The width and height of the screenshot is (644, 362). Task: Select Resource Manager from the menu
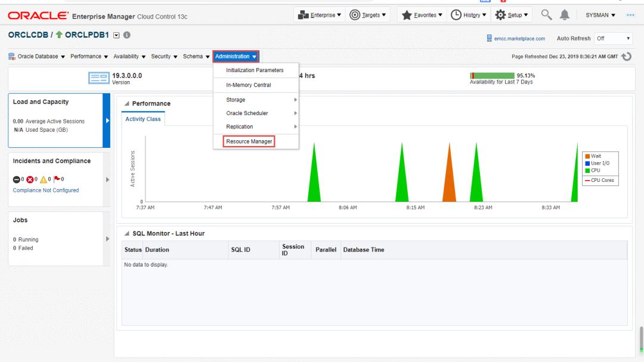pos(249,141)
